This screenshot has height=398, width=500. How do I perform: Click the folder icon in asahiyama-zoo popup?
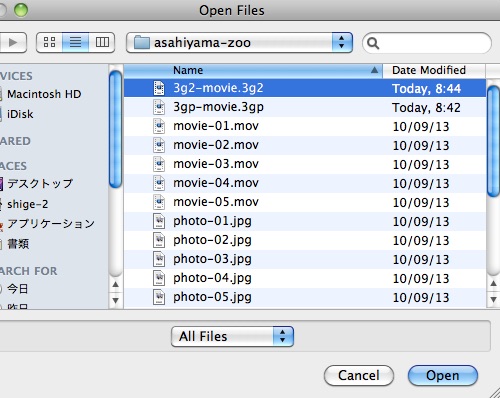click(x=141, y=42)
